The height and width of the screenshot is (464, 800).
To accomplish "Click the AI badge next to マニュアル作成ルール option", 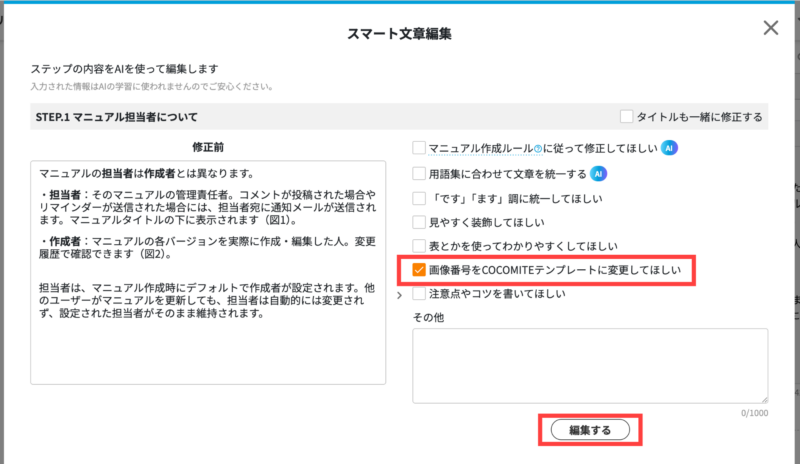I will pyautogui.click(x=669, y=148).
